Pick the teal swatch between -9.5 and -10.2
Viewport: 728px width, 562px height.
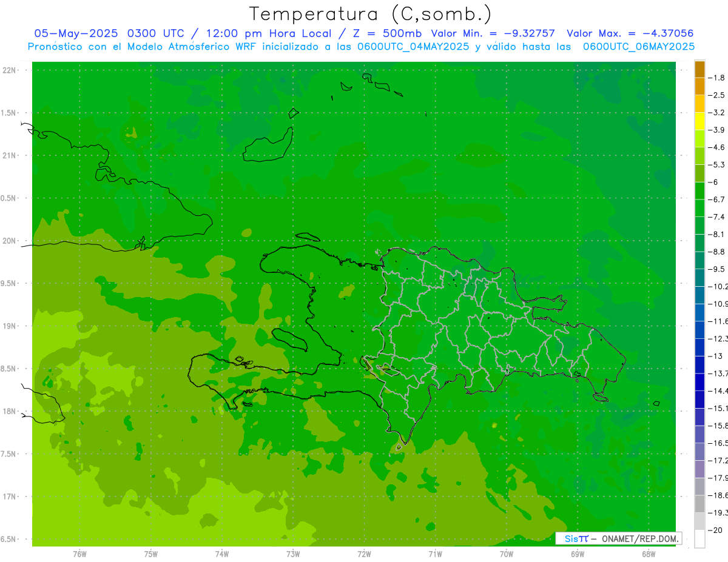tap(699, 278)
